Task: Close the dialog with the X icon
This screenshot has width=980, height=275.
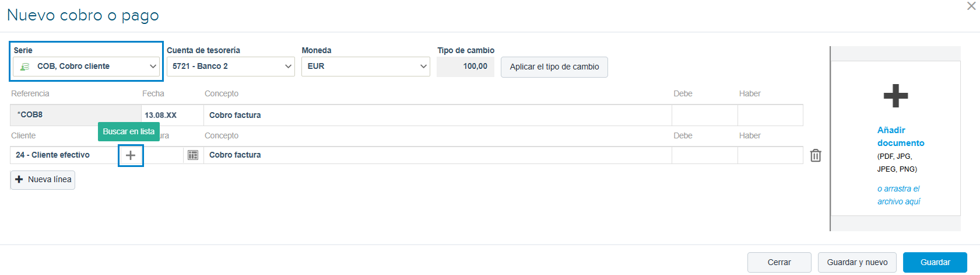Action: pyautogui.click(x=971, y=6)
